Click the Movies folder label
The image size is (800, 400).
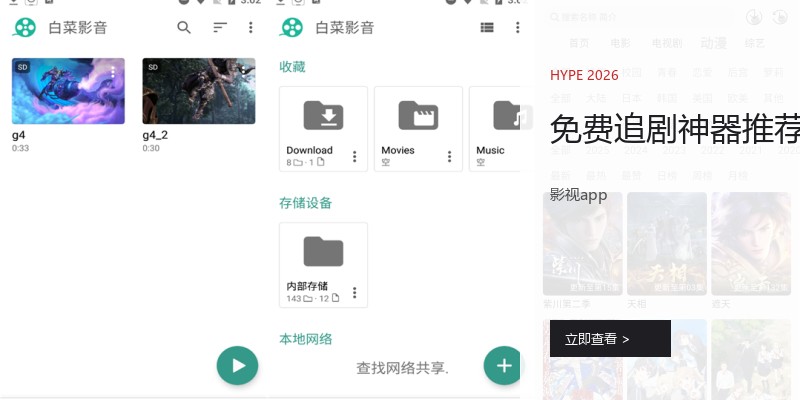pyautogui.click(x=398, y=151)
